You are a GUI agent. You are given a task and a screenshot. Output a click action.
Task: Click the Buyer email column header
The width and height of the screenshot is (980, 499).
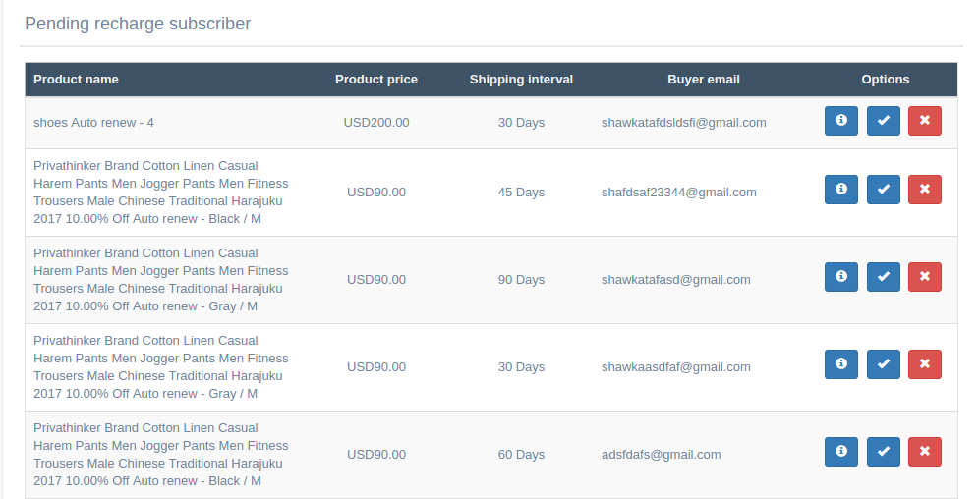pyautogui.click(x=704, y=80)
